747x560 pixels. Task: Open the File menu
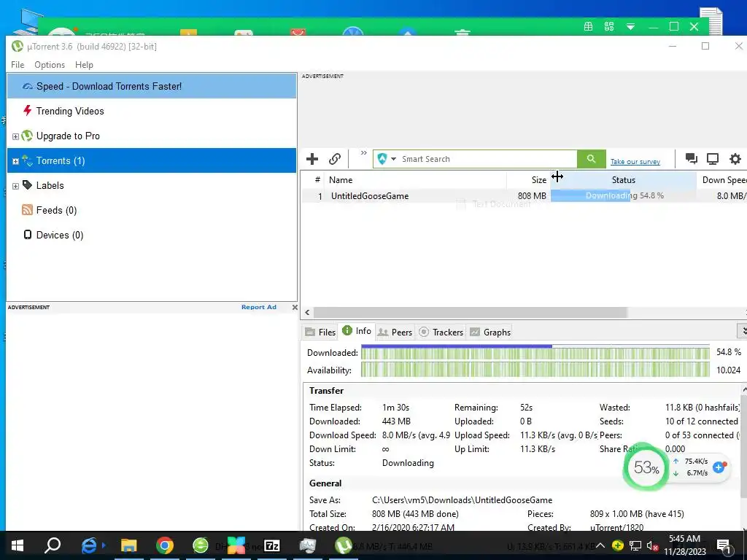18,65
